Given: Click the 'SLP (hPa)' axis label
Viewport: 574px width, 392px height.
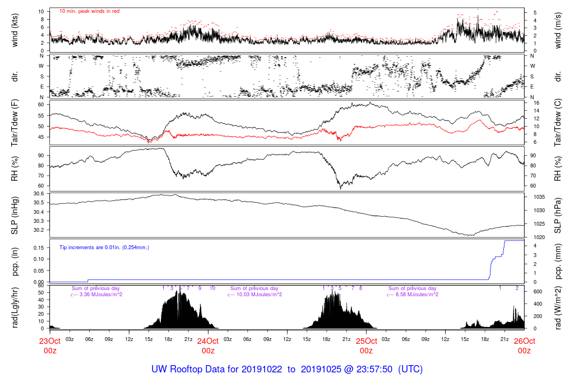Looking at the screenshot, I should [558, 216].
